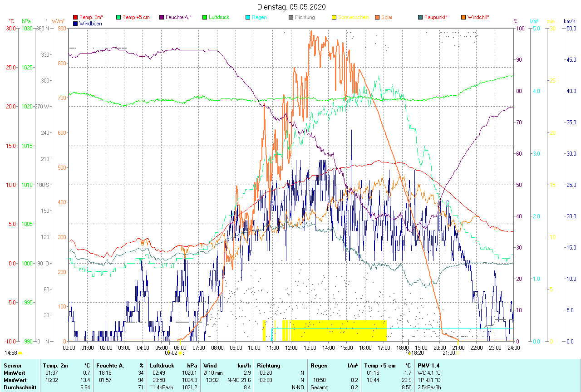Click the l/m² axis unit label
Viewport: 581px width, 392px height.
pos(534,21)
